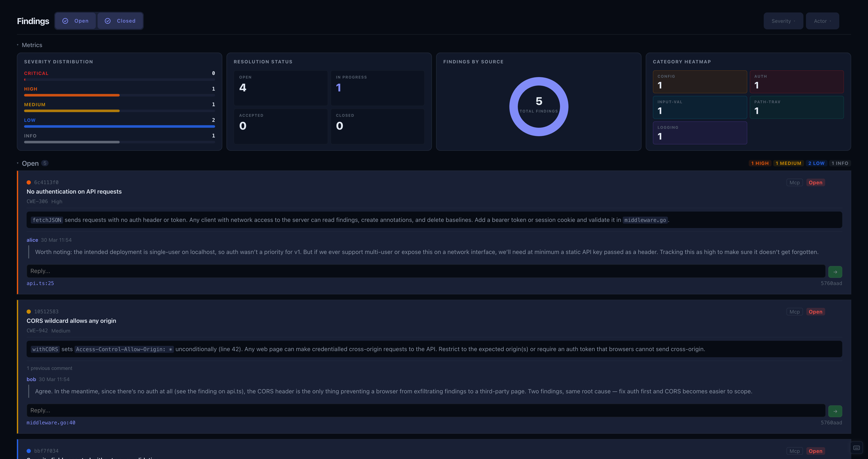Open the Severity dropdown
Screen dimensions: 868x459
[x=783, y=20]
